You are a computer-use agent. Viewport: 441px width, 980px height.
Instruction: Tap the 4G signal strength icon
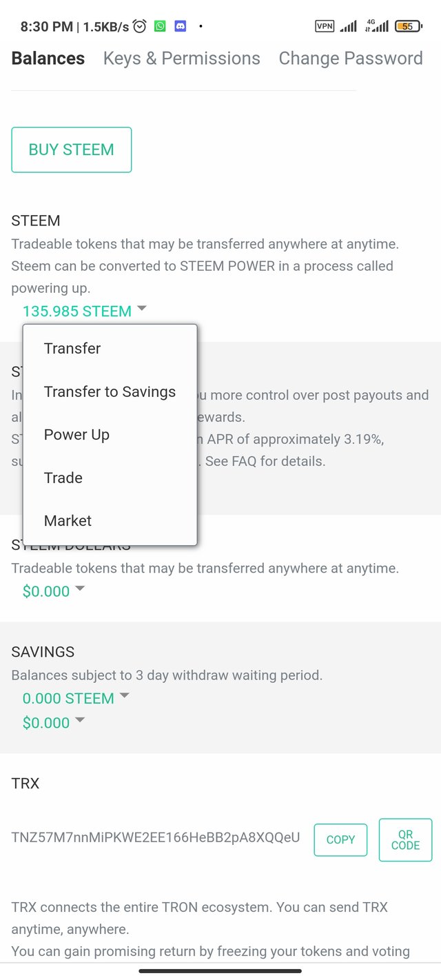pyautogui.click(x=377, y=27)
